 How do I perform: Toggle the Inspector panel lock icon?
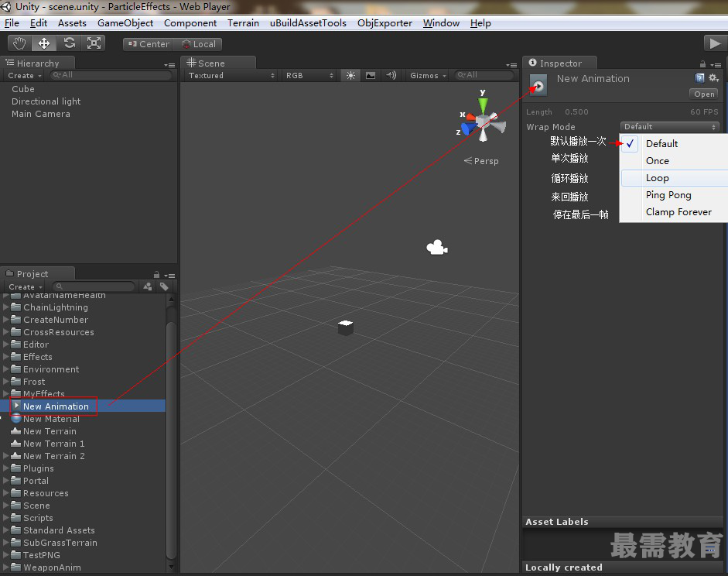(702, 64)
